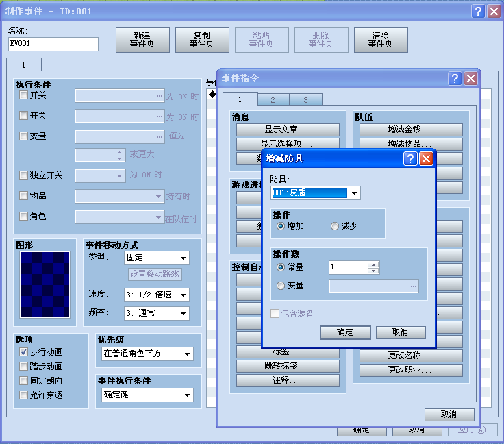Close the 事件指令 window
Image resolution: width=504 pixels, height=444 pixels.
point(471,78)
